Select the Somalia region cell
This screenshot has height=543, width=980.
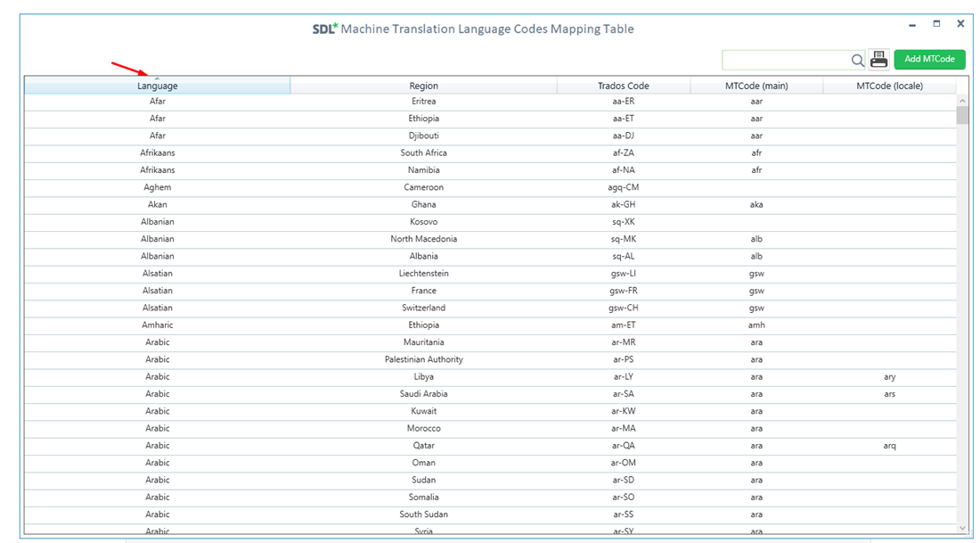424,498
